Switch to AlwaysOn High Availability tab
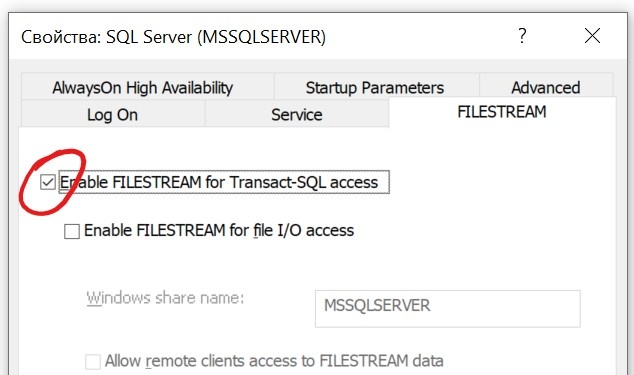 coord(148,87)
